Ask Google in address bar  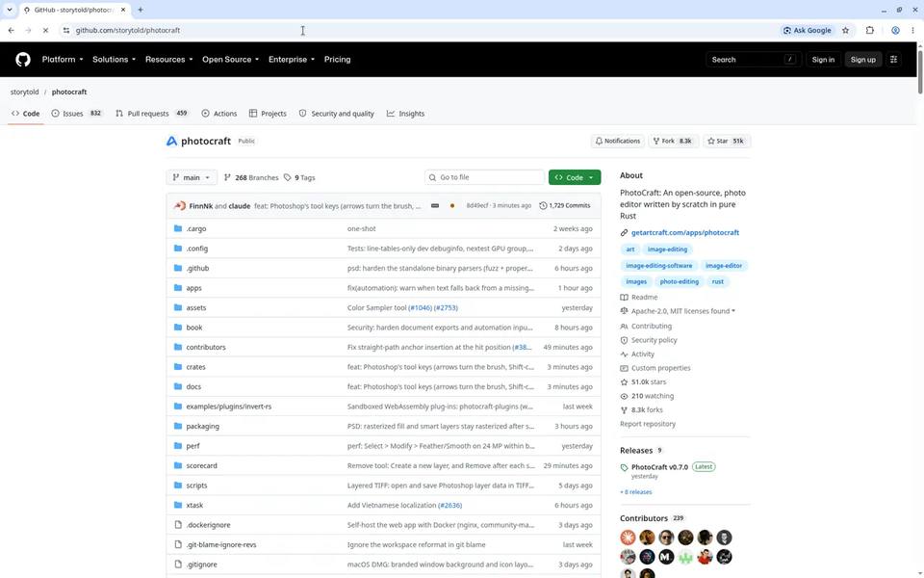tap(807, 30)
